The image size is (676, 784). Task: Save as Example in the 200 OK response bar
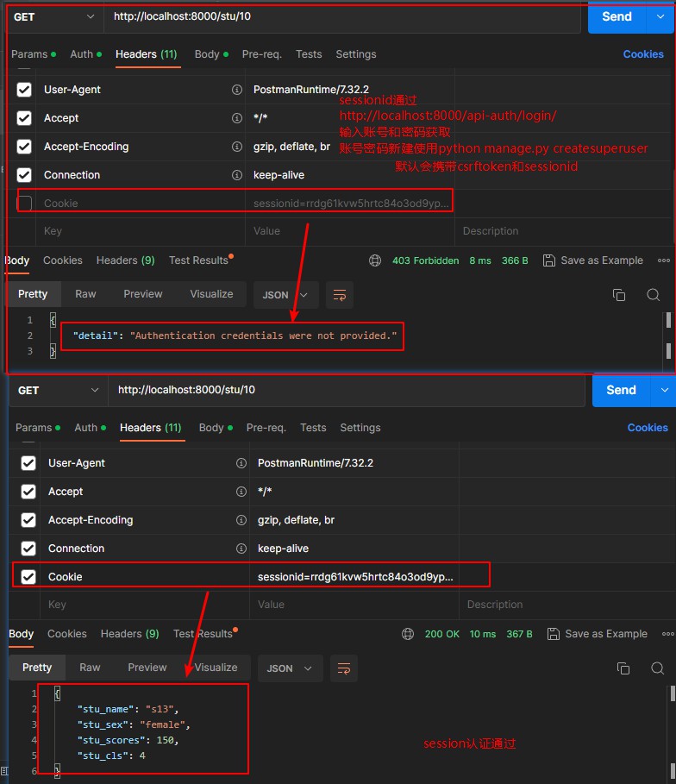click(598, 634)
